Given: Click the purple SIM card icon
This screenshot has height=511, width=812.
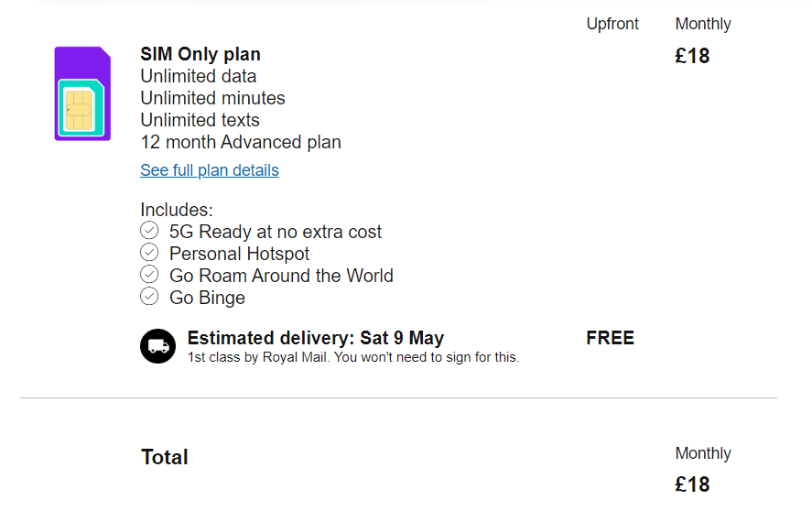Looking at the screenshot, I should 82,93.
